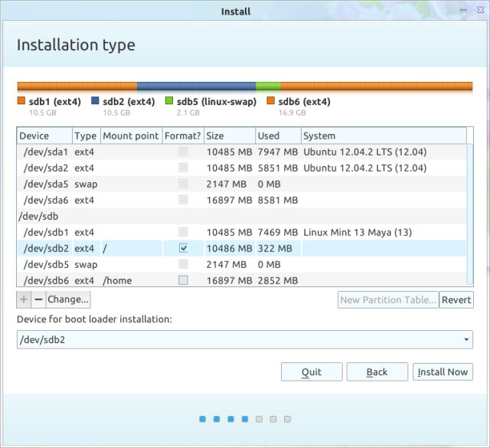Click 'Linux Mint 13 Maya (13)' cell
Screen dimensions: 490x448
click(x=358, y=232)
